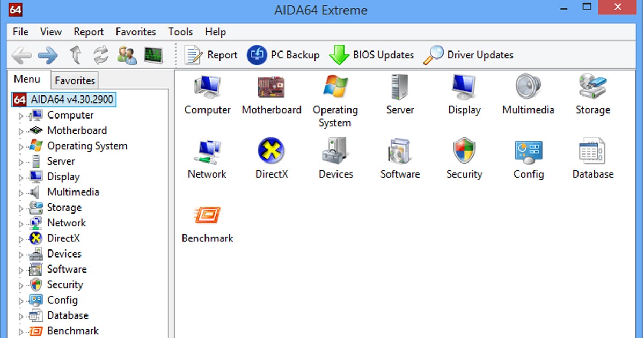This screenshot has height=338, width=644.
Task: Click the BIOS Updates button
Action: click(x=371, y=55)
